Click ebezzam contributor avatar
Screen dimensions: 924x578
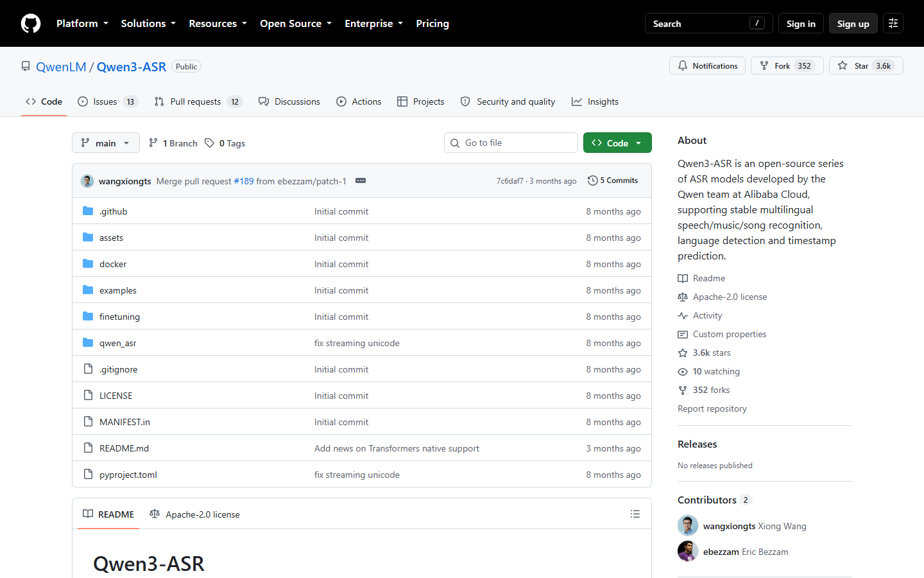tap(688, 551)
